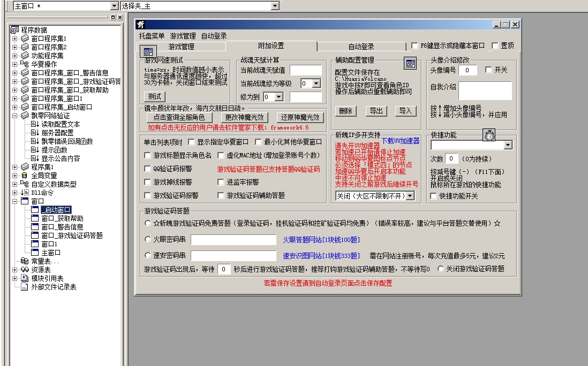Click the component icon beside 游戏管理 tab

[x=148, y=51]
